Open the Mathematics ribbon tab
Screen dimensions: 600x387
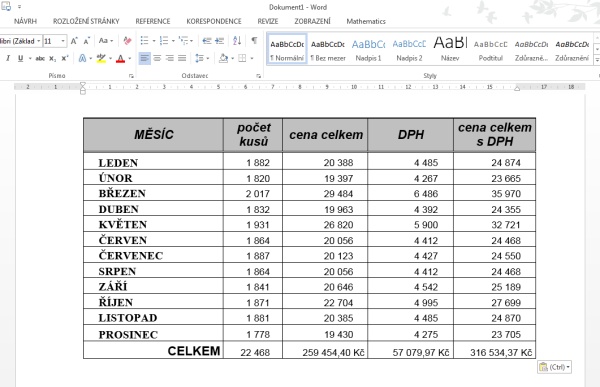366,21
